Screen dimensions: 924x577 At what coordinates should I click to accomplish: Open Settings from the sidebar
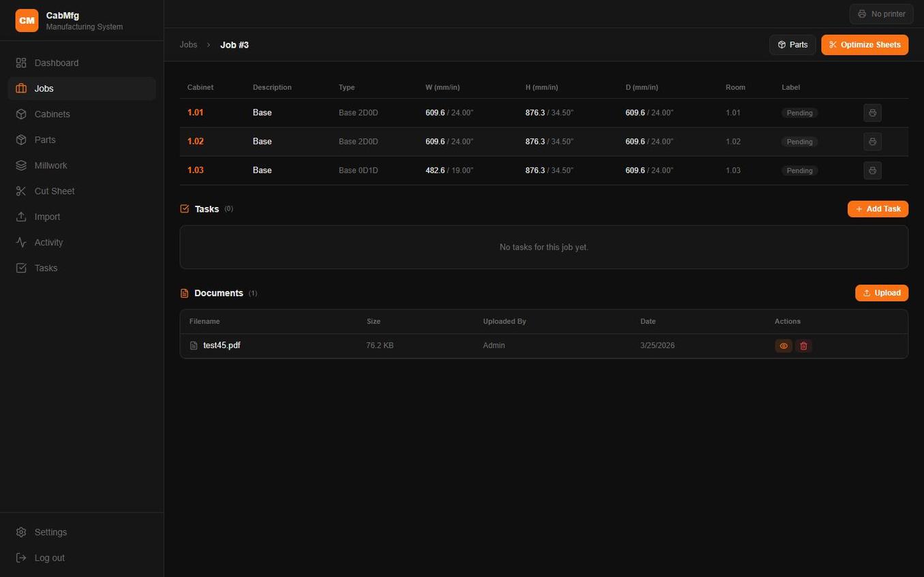click(50, 532)
